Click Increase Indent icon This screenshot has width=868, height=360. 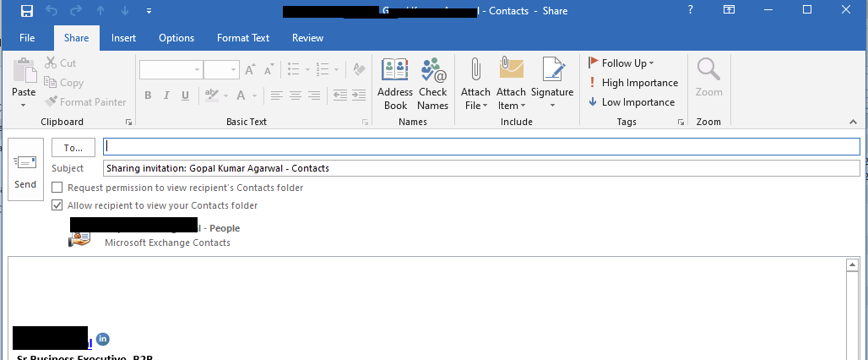359,95
